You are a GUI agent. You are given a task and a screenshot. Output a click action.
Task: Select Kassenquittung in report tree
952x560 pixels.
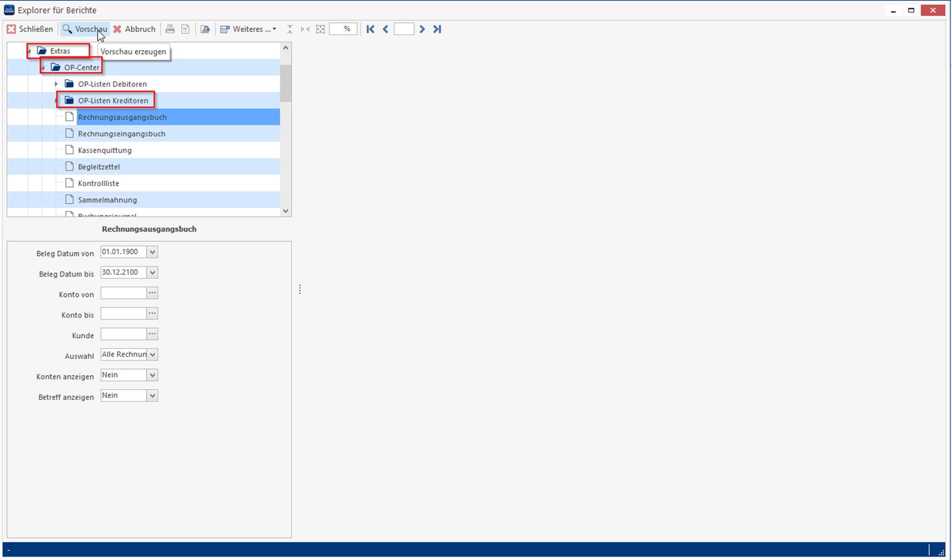pyautogui.click(x=105, y=150)
